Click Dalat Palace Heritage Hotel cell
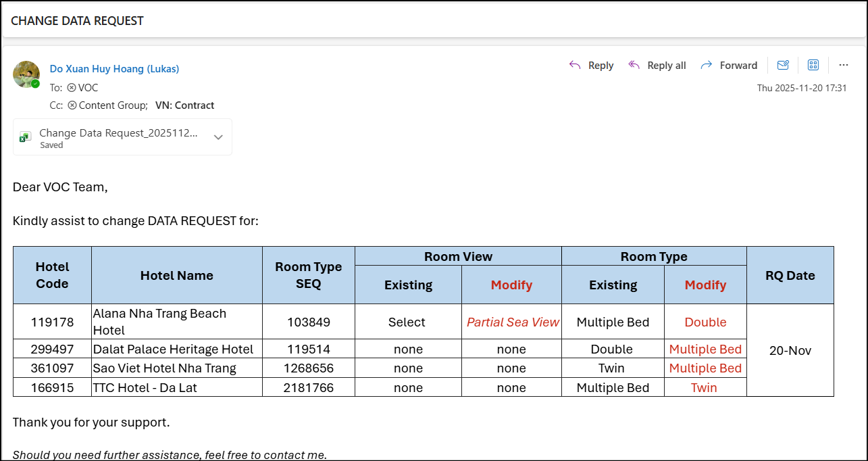This screenshot has width=868, height=461. (x=177, y=349)
